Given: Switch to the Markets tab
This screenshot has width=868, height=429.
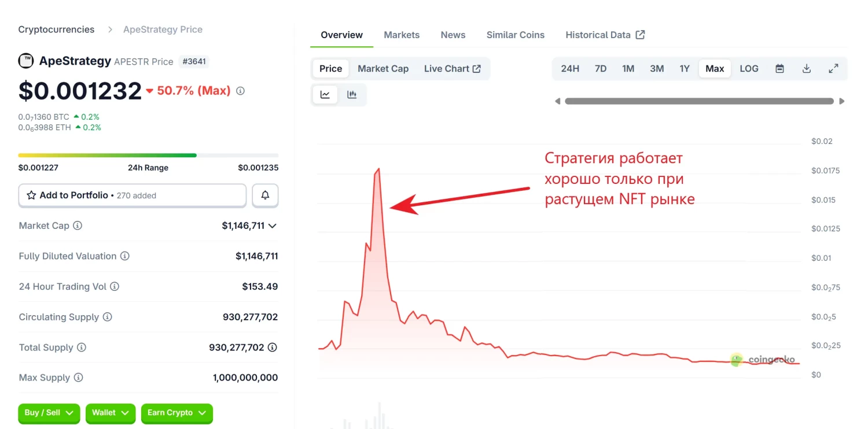Looking at the screenshot, I should click(402, 35).
